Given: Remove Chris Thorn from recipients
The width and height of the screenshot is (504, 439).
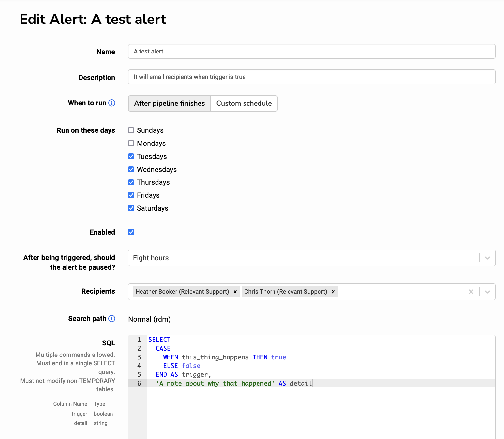Looking at the screenshot, I should coord(333,292).
